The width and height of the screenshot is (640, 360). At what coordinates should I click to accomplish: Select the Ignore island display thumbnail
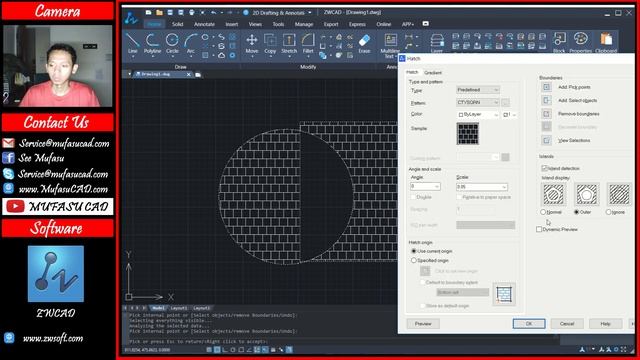(x=619, y=194)
